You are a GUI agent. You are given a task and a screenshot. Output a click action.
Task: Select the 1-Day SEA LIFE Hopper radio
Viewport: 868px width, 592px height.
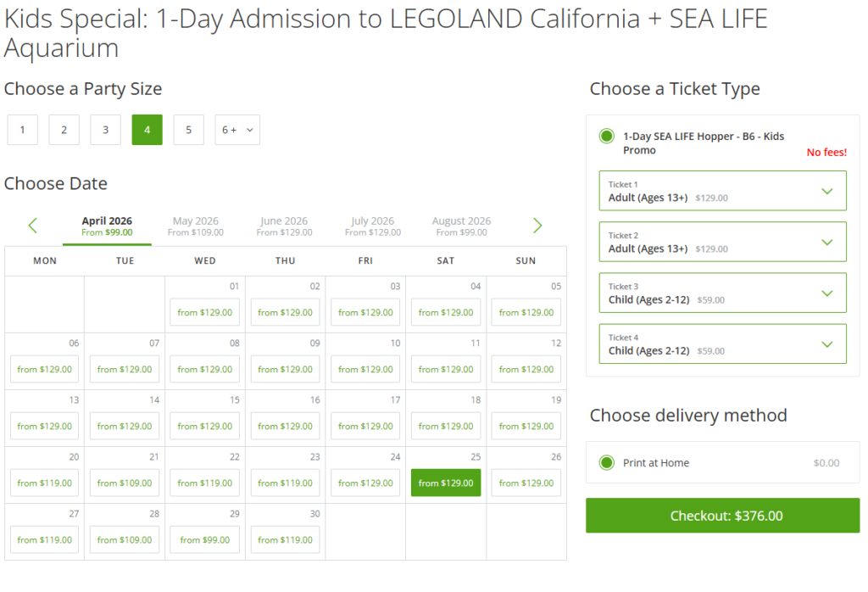(x=607, y=136)
